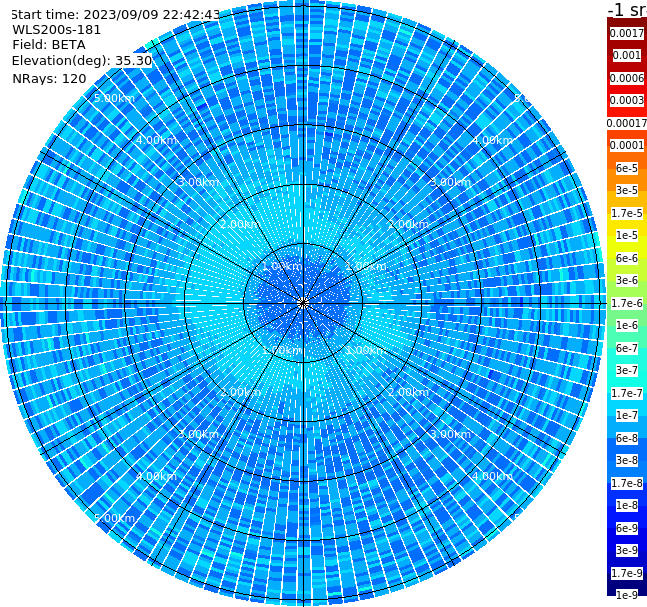Click the 1e-5 colorbar label

click(x=627, y=236)
